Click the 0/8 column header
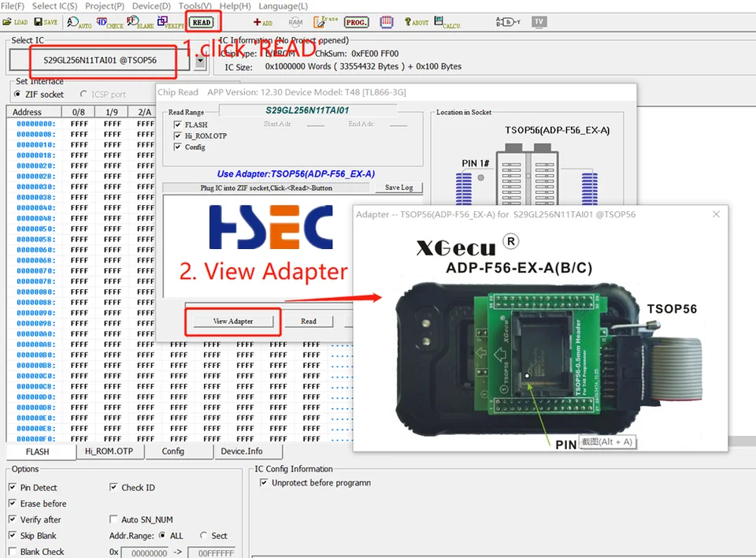 (x=79, y=112)
